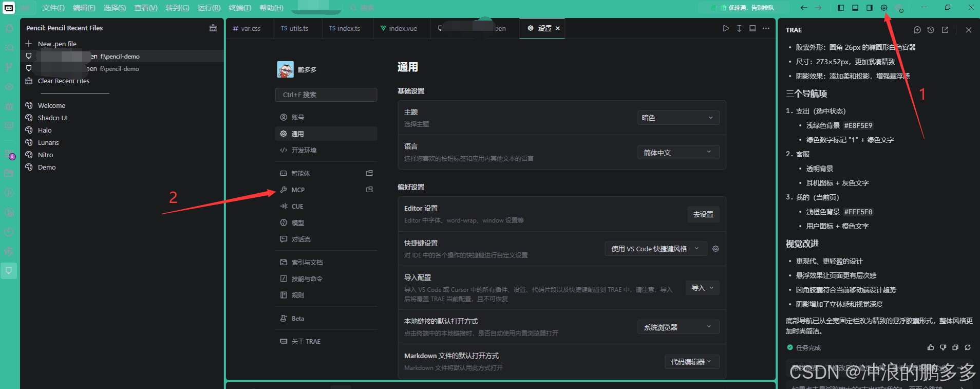Open editor more actions ellipsis
Viewport: 980px width, 389px height.
click(766, 28)
